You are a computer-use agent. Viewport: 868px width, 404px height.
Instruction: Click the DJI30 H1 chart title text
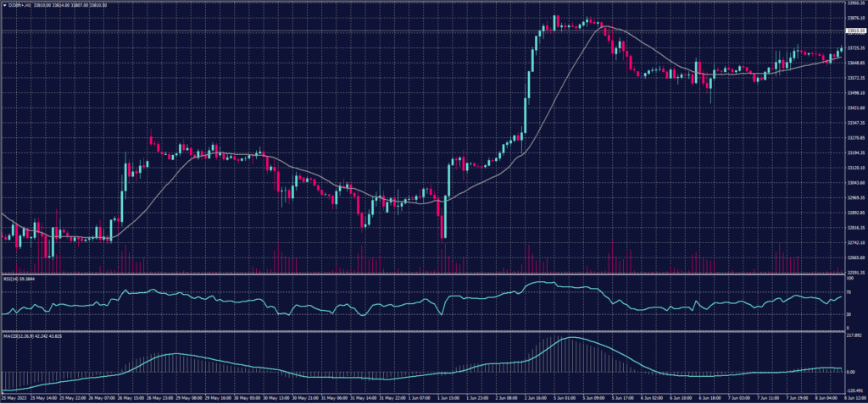coord(19,5)
